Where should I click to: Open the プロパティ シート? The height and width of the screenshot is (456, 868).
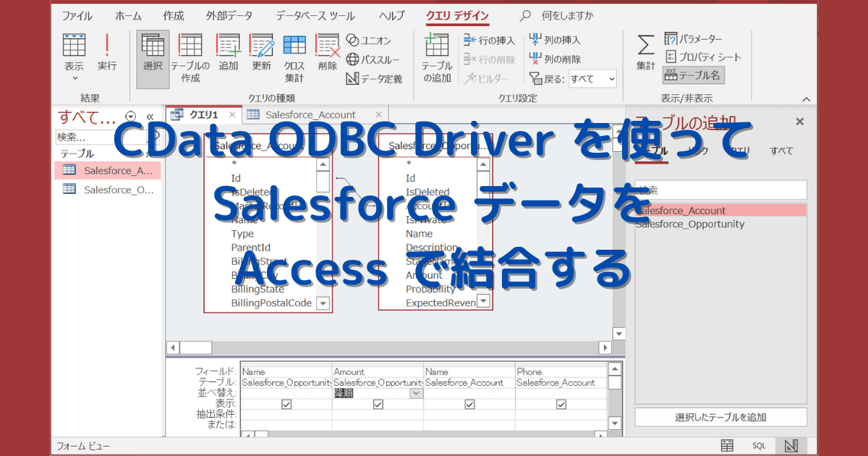702,56
